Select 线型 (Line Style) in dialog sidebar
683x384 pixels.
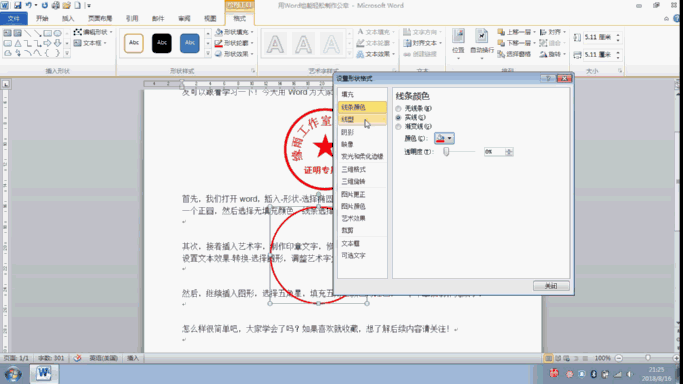[362, 119]
